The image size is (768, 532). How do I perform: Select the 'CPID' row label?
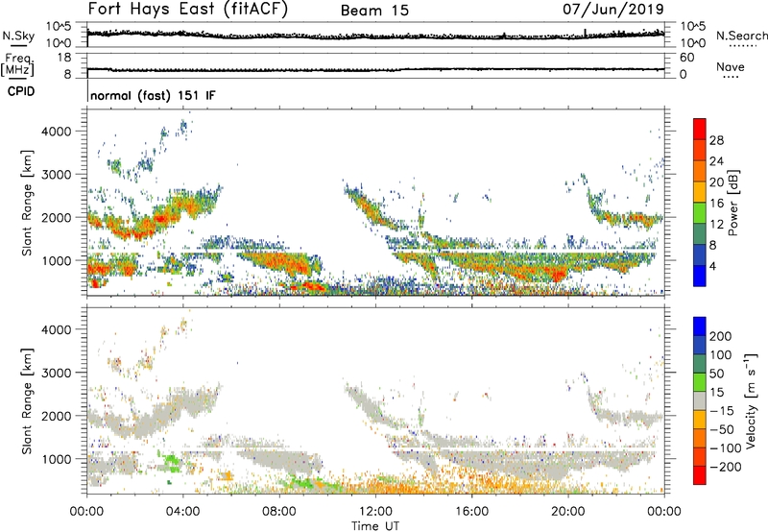[x=21, y=91]
